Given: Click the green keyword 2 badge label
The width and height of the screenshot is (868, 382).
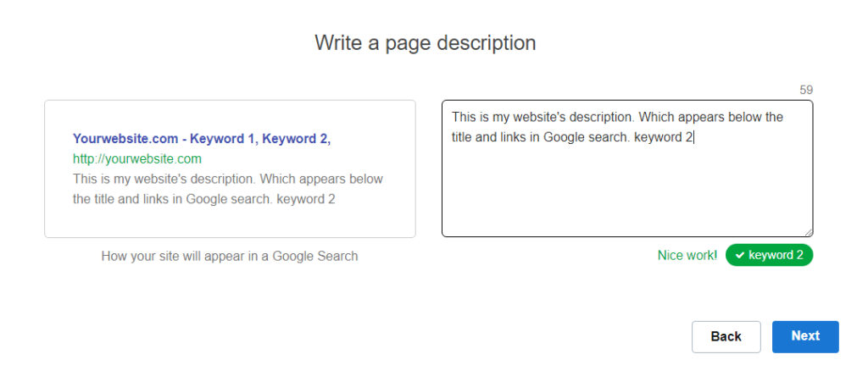Looking at the screenshot, I should pyautogui.click(x=776, y=255).
